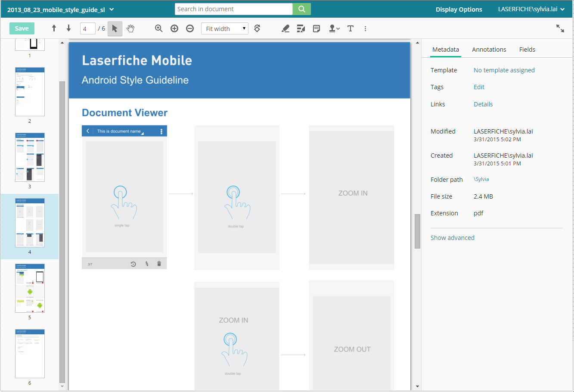Open more toolbar options menu

point(365,28)
